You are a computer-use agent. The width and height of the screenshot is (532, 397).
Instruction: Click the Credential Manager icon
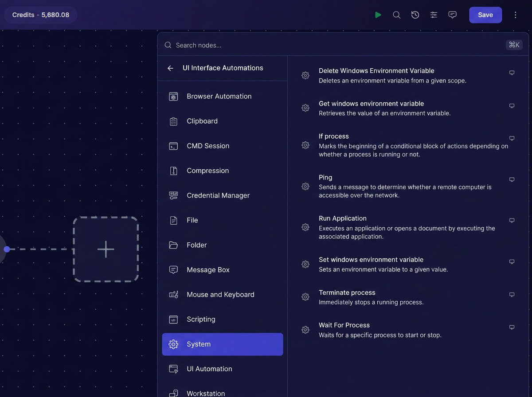(173, 196)
